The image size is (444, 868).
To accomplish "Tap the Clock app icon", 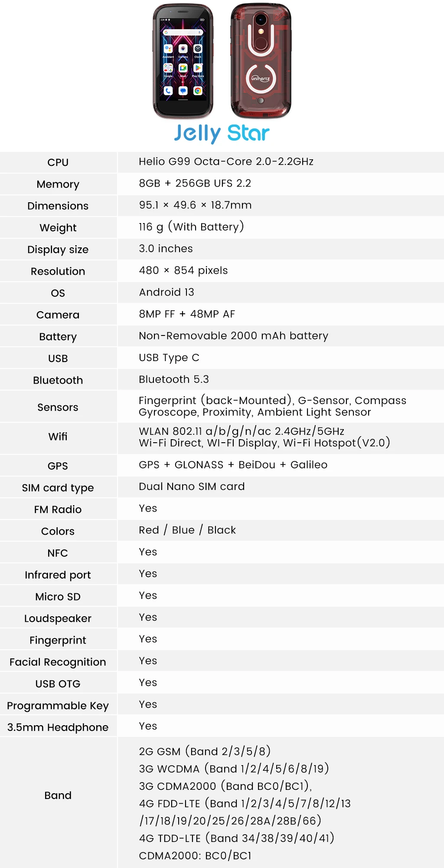I will (x=198, y=49).
